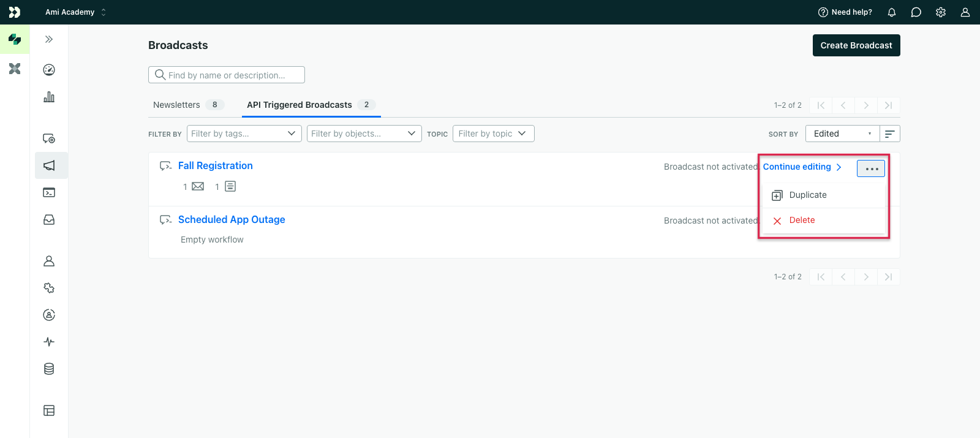Open the Edited sort by dropdown
Screen dimensions: 980x438
(x=842, y=134)
